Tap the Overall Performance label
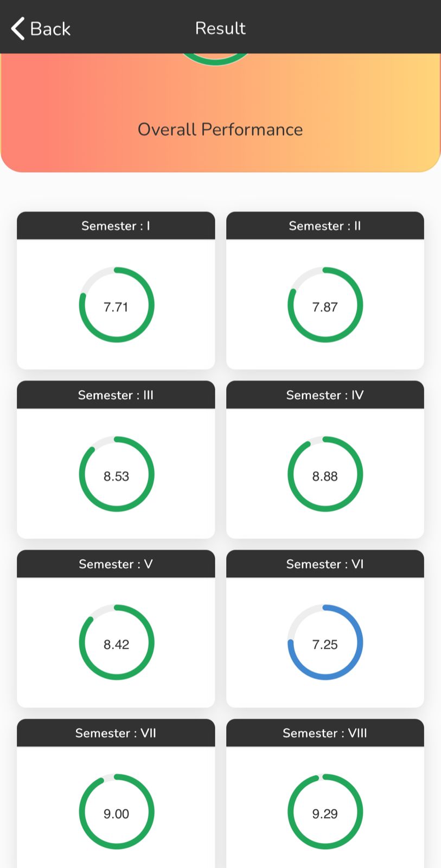The image size is (441, 868). coord(220,129)
